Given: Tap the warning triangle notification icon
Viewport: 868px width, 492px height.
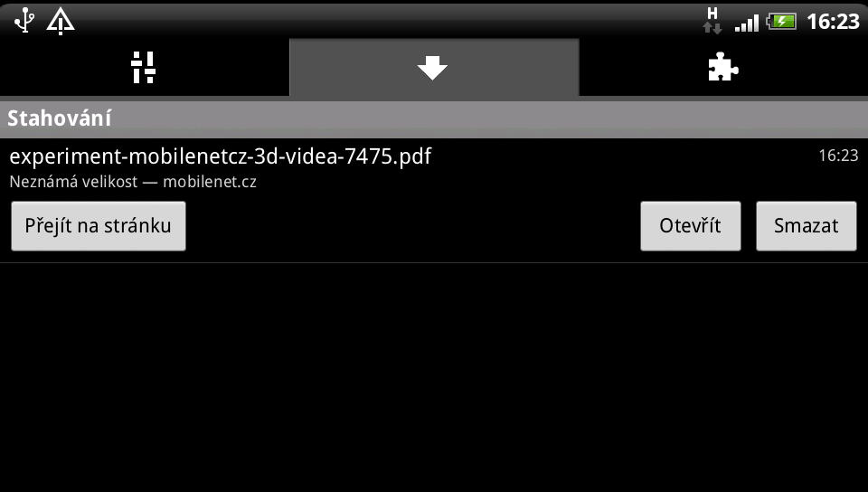Looking at the screenshot, I should 61,21.
